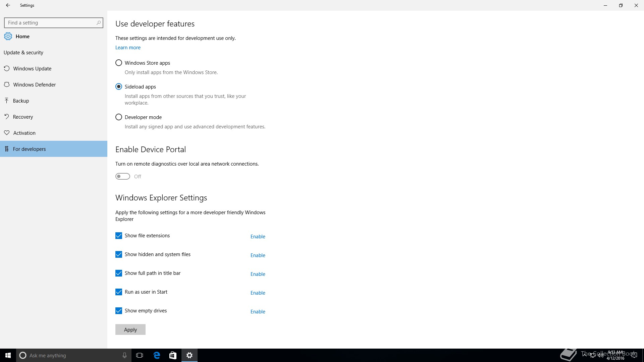
Task: Uncheck Show full path in title bar
Action: pyautogui.click(x=119, y=273)
